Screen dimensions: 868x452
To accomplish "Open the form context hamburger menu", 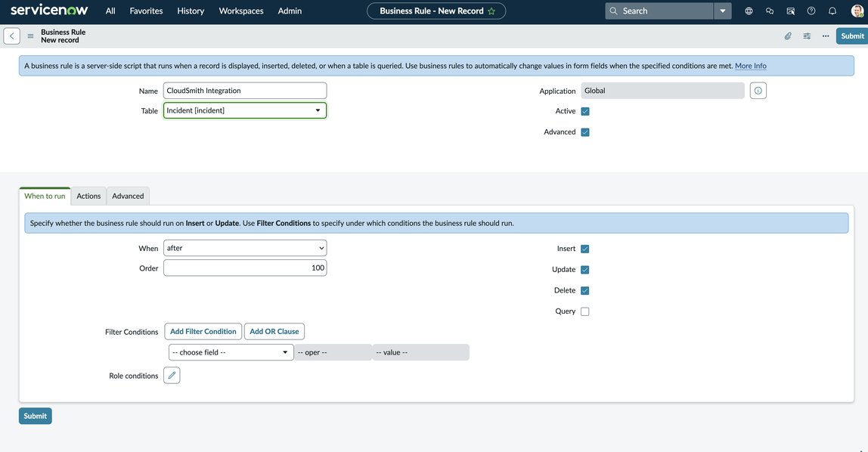I will 30,36.
